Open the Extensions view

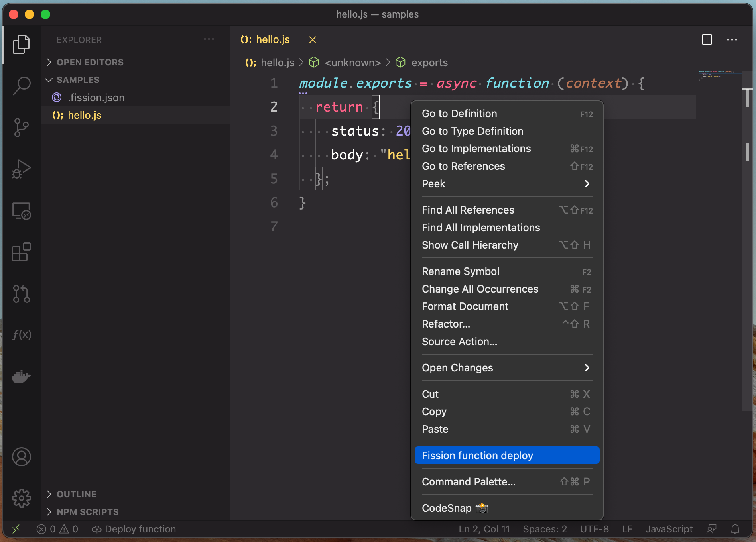coord(22,252)
